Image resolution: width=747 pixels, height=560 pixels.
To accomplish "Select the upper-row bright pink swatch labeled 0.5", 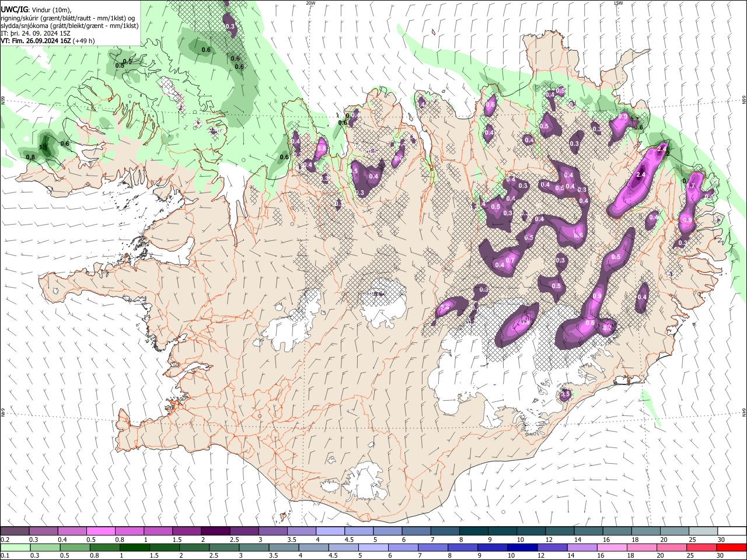I will [101, 531].
